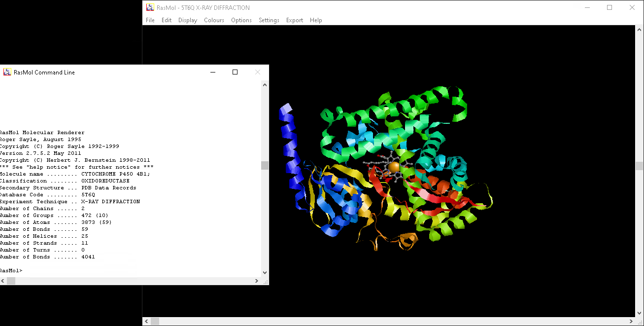Open the Display menu
This screenshot has width=644, height=326.
(x=188, y=20)
